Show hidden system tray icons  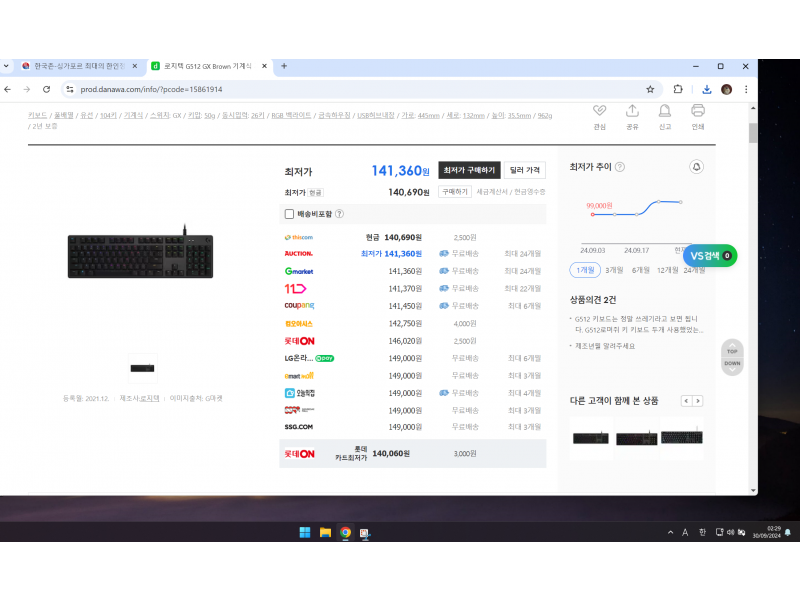(x=670, y=533)
